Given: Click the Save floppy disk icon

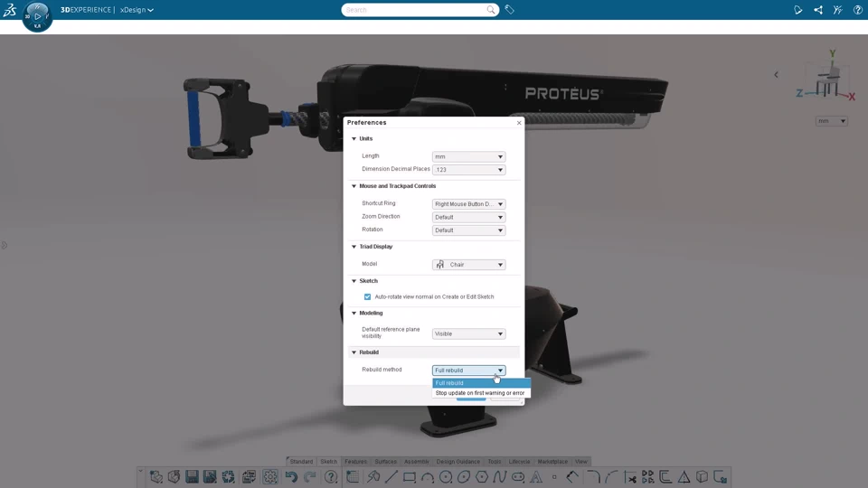Looking at the screenshot, I should click(192, 476).
